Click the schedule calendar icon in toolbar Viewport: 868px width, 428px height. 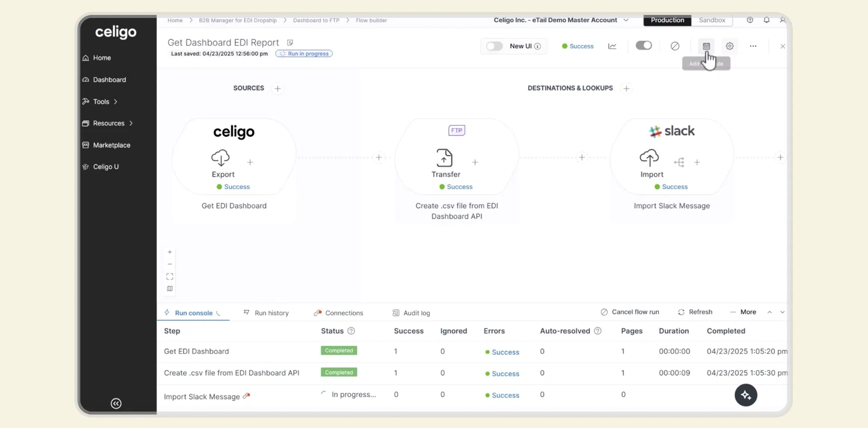pos(706,46)
